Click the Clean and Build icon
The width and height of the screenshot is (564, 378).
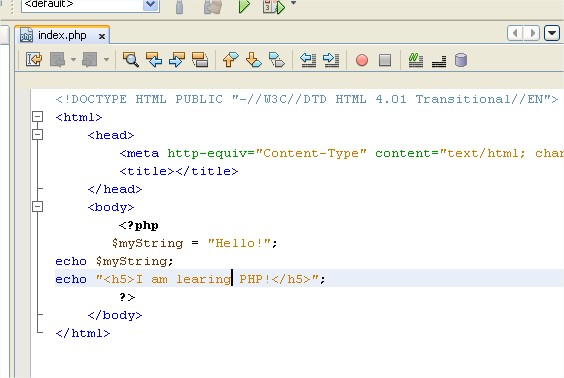point(213,6)
